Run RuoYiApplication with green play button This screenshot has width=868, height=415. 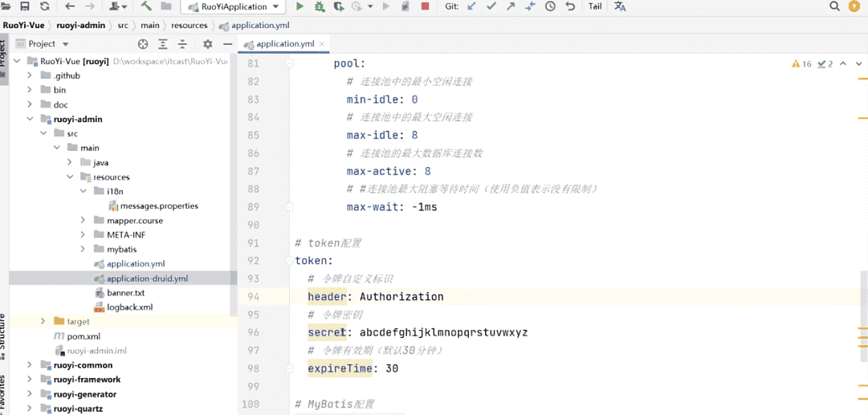tap(300, 6)
